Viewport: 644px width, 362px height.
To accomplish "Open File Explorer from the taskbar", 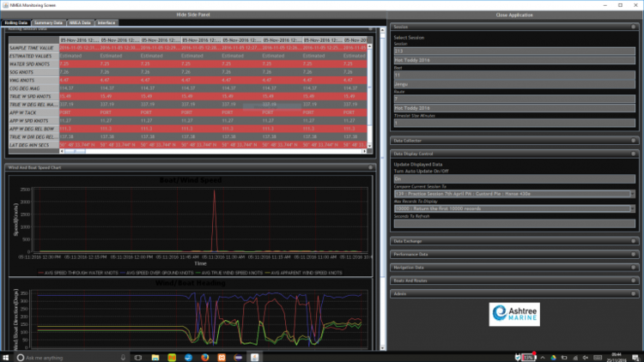I will [155, 358].
